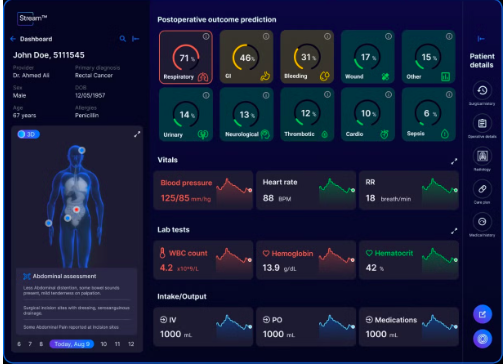Click the search magnifier icon near Dashboard
The width and height of the screenshot is (504, 364).
[123, 39]
